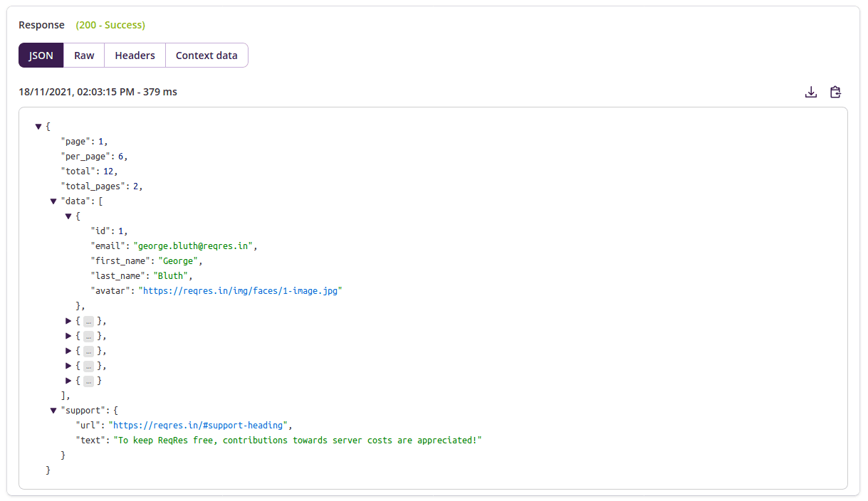Select the JSON view tab
This screenshot has height=501, width=868.
(x=41, y=55)
